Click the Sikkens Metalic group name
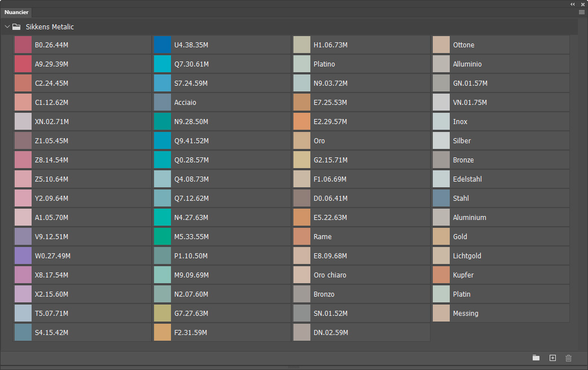588x370 pixels. (50, 27)
